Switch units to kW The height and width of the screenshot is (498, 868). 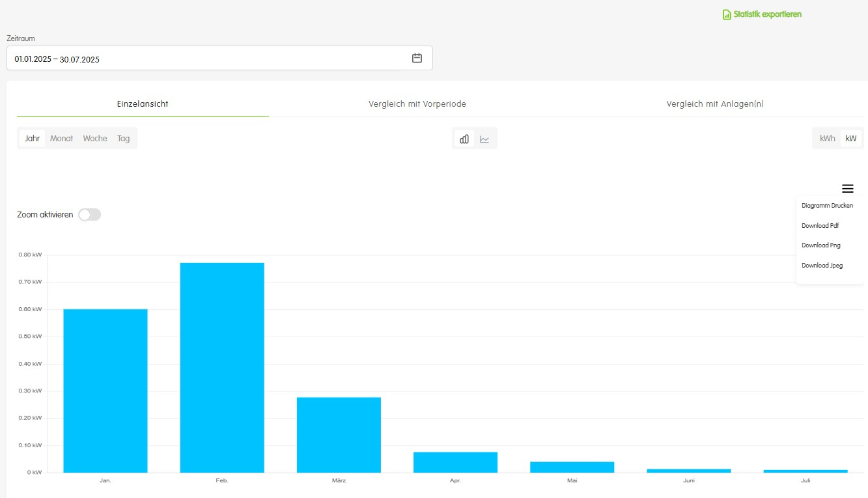click(851, 139)
